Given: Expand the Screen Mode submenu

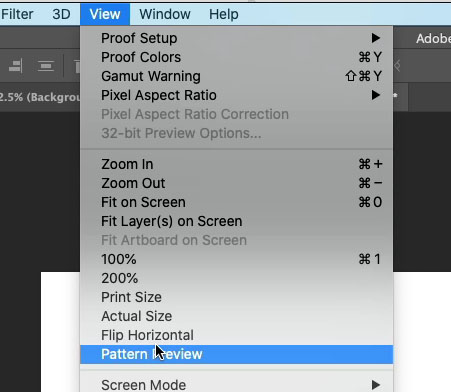Looking at the screenshot, I should point(237,385).
